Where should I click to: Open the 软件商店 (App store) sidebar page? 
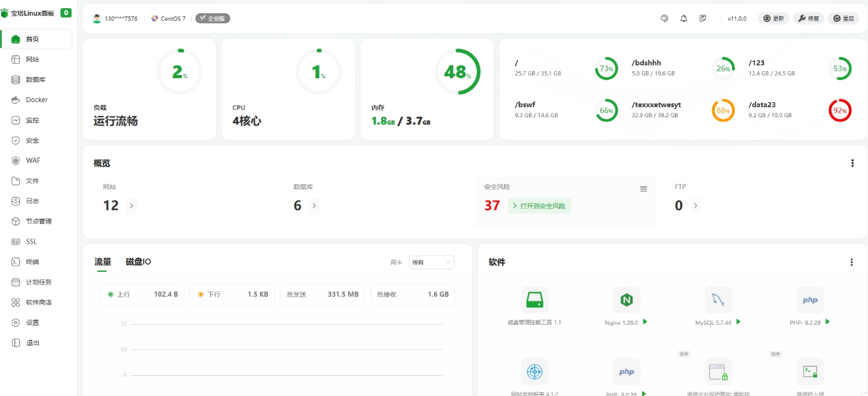coord(37,302)
